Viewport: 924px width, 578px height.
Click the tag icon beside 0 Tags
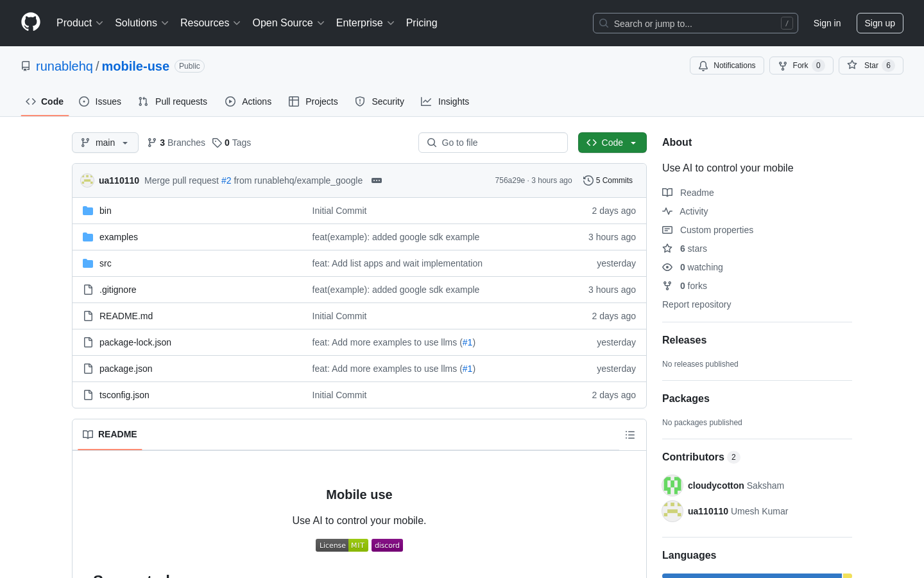[217, 143]
